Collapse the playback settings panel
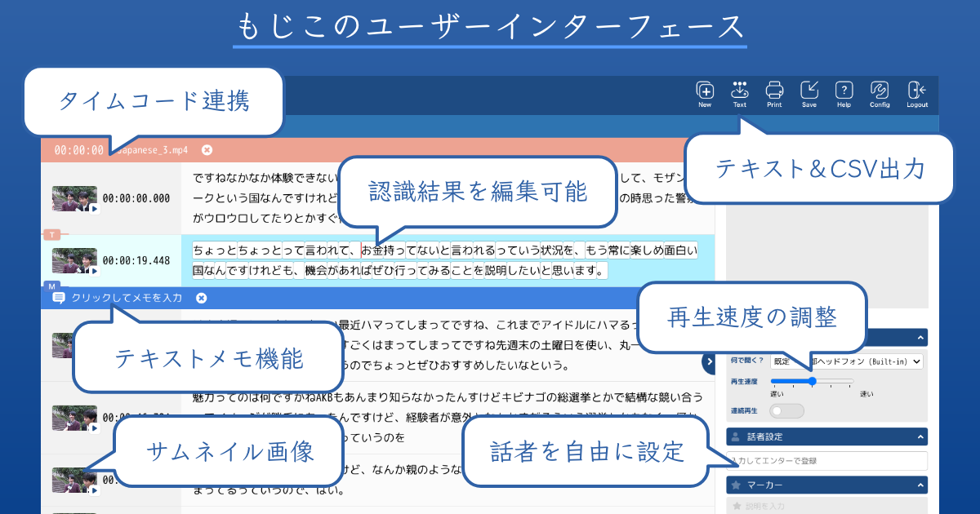 pos(920,337)
